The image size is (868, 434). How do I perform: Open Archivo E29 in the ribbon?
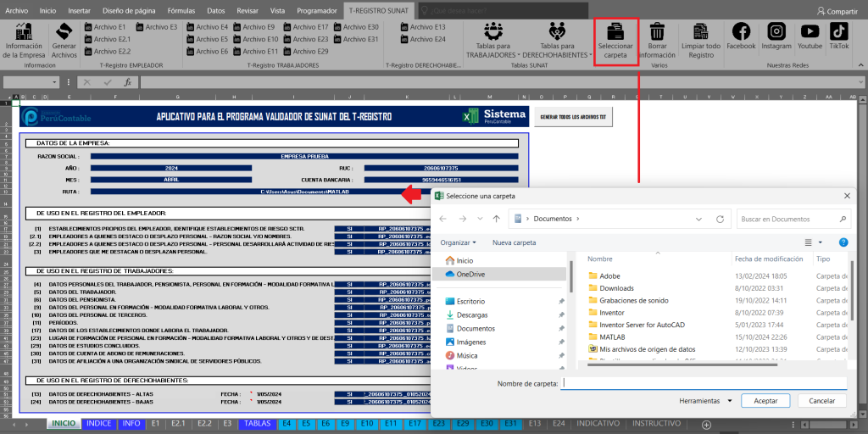point(306,52)
